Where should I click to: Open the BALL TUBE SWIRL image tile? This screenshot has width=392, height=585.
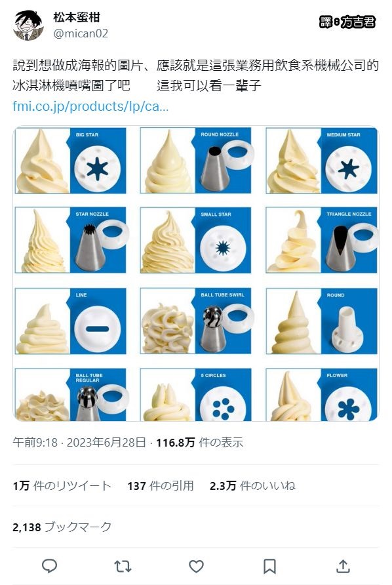196,321
